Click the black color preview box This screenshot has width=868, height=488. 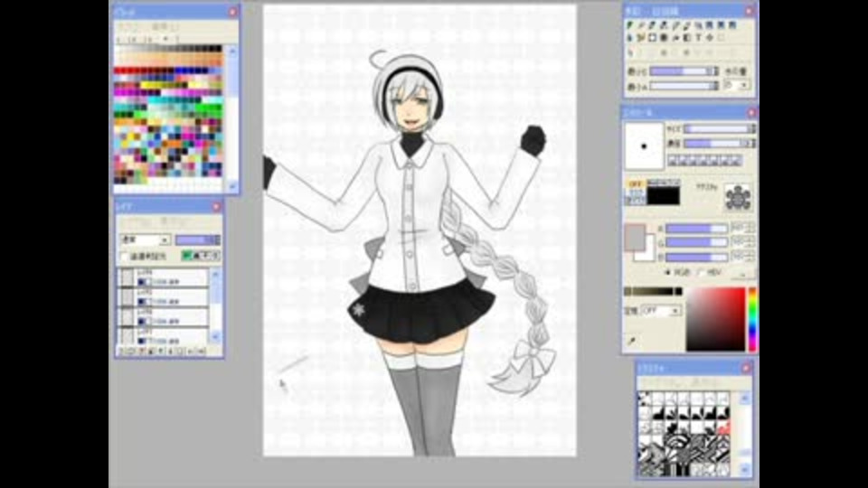(x=663, y=196)
